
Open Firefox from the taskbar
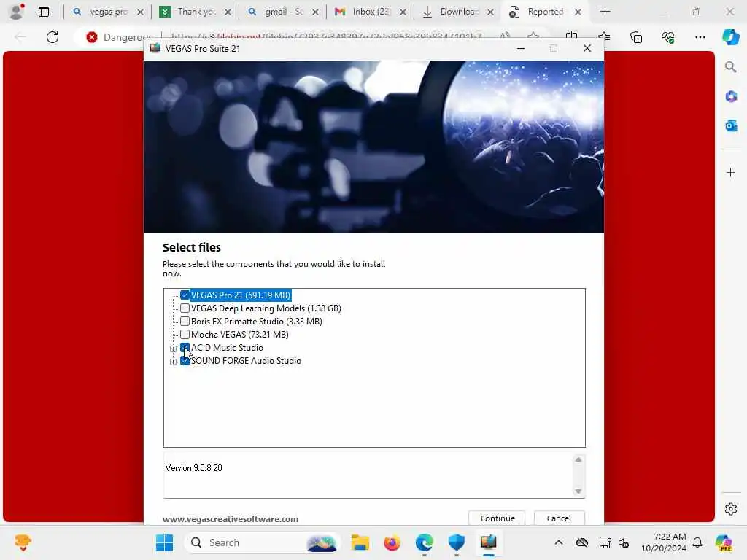tap(392, 542)
